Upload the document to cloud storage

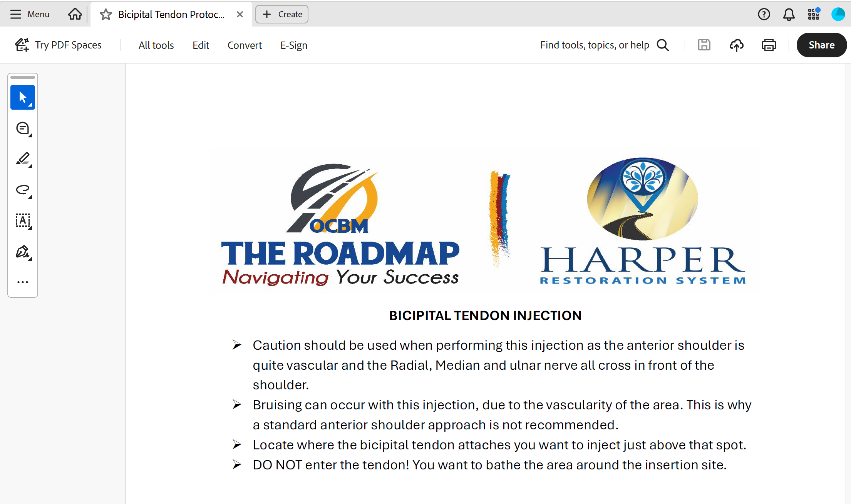736,45
